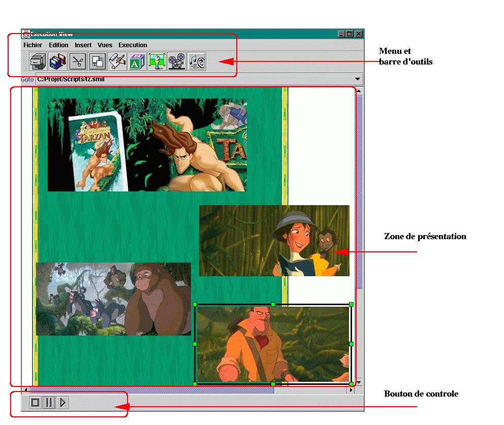Insert video with the film projector icon
504x425 pixels.
[177, 61]
